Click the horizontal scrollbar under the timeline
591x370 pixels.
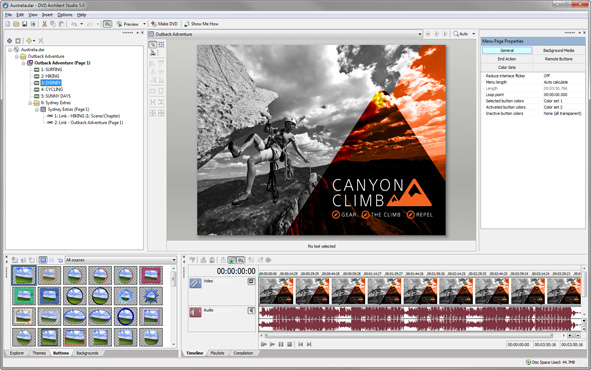coord(409,335)
